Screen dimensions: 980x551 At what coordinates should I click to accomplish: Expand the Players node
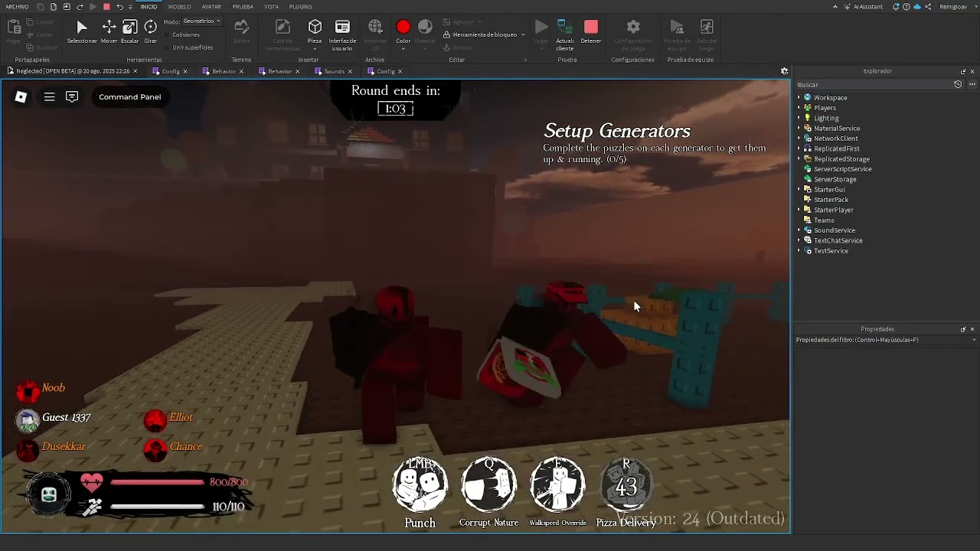coord(799,108)
